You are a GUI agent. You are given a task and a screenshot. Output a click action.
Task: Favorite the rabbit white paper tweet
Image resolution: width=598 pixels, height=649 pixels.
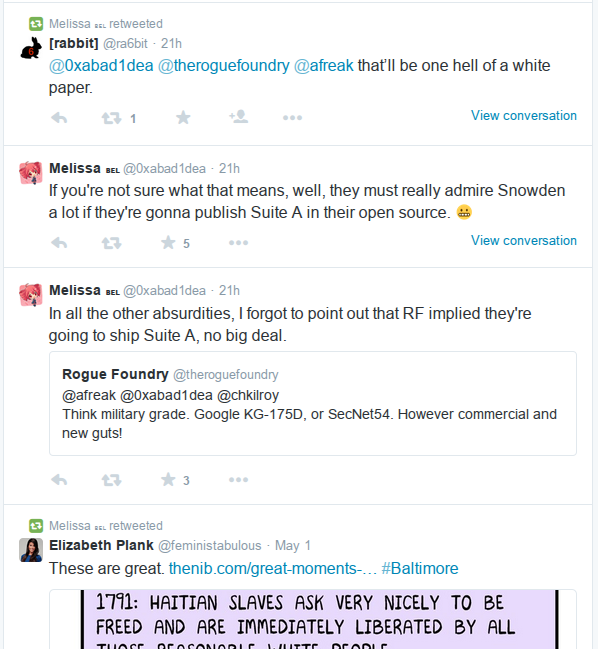183,118
